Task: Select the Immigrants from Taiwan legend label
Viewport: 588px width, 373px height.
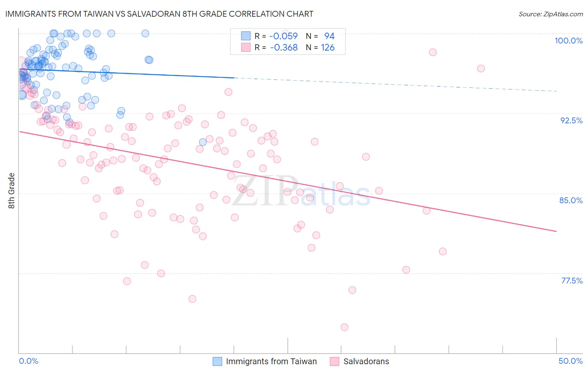Action: click(271, 361)
